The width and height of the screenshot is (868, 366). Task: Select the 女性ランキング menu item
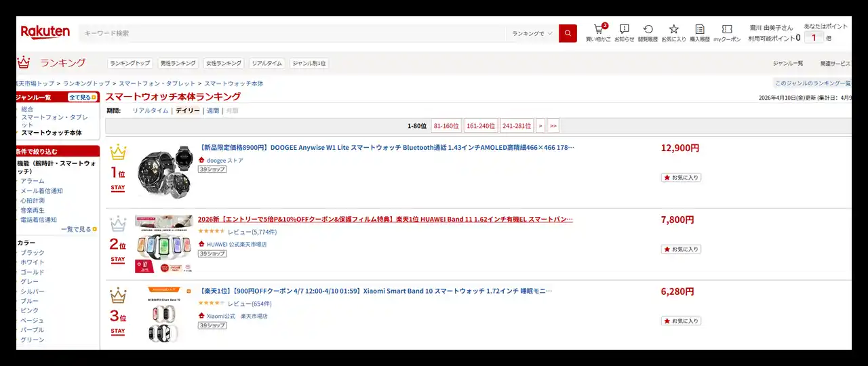[x=224, y=63]
